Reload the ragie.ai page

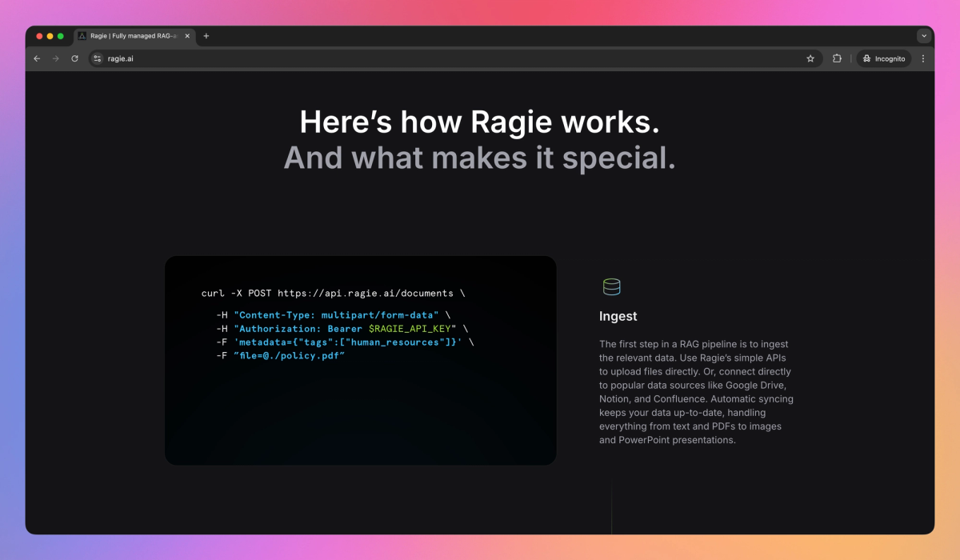coord(74,58)
